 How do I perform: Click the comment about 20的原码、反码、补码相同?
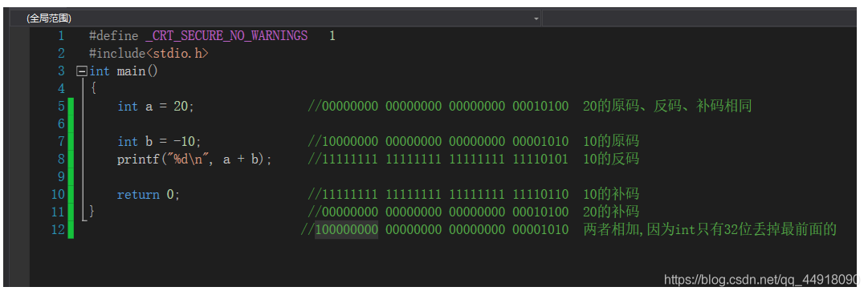(667, 107)
